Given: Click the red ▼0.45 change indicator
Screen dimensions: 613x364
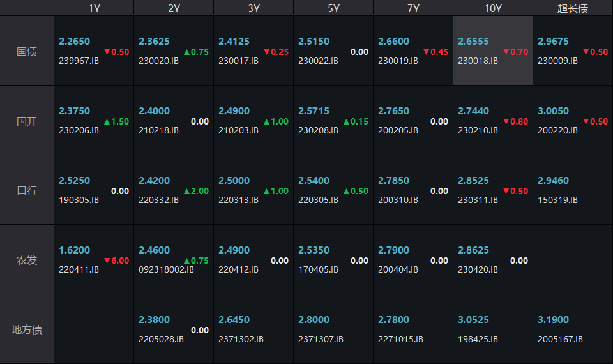Looking at the screenshot, I should coord(435,52).
